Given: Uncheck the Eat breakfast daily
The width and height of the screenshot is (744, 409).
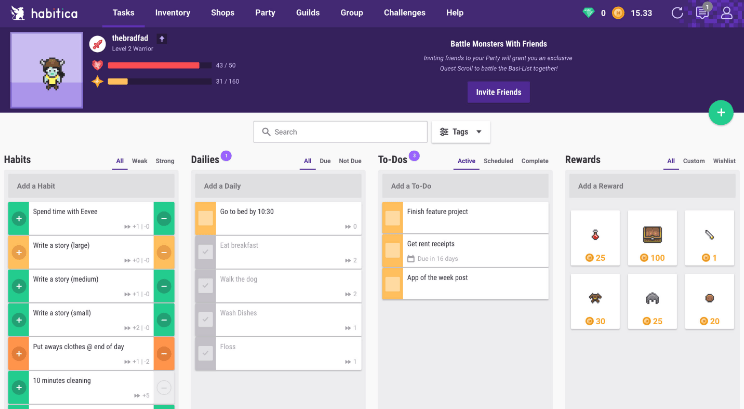Looking at the screenshot, I should (205, 252).
